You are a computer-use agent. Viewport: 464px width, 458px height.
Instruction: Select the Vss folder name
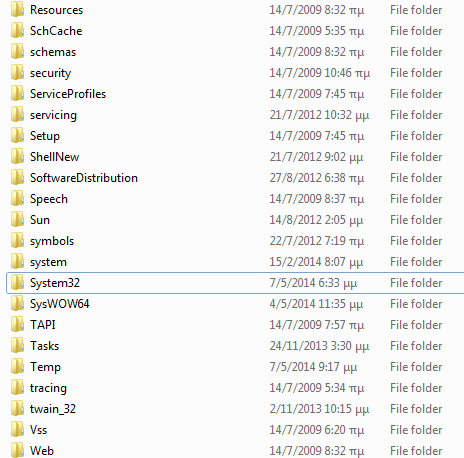click(39, 430)
